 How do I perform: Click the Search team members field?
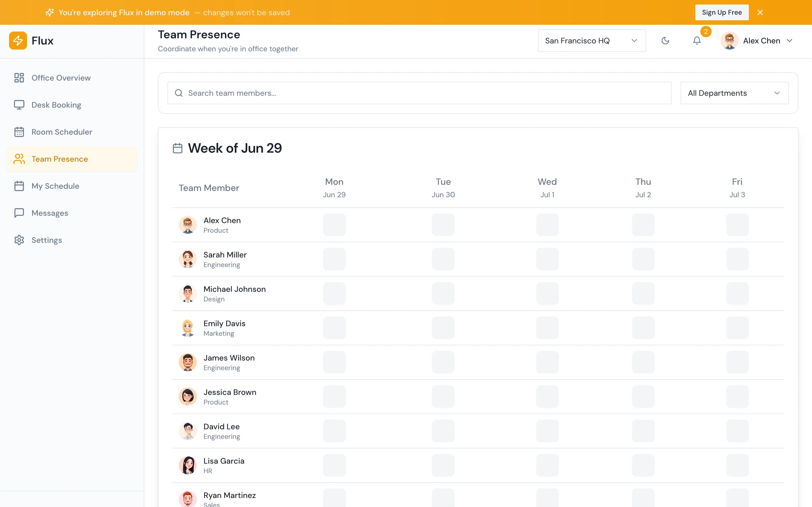(420, 93)
